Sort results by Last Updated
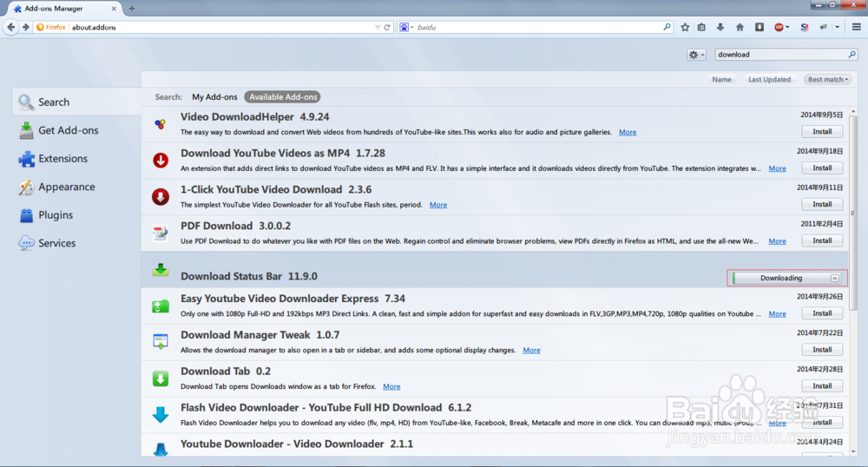 (x=769, y=80)
